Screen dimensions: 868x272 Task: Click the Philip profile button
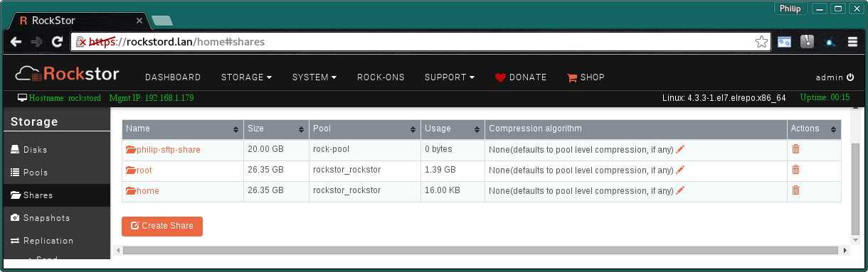[790, 9]
